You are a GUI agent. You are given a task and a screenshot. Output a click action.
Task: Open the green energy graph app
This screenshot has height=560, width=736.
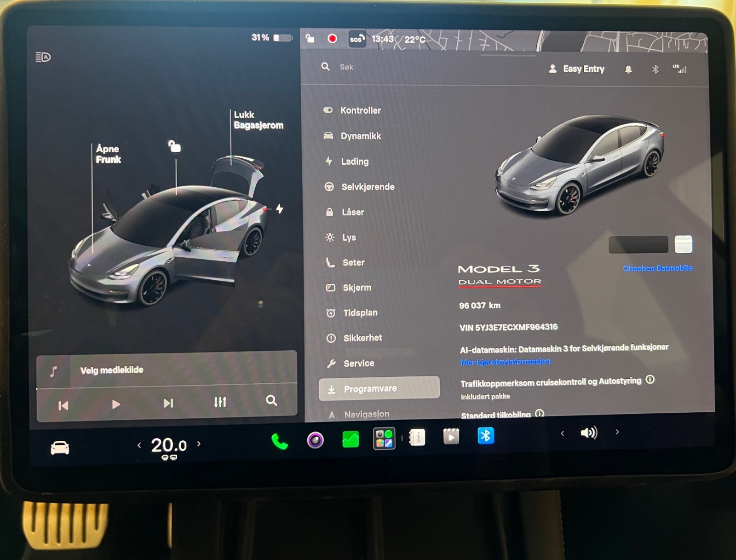click(x=351, y=439)
